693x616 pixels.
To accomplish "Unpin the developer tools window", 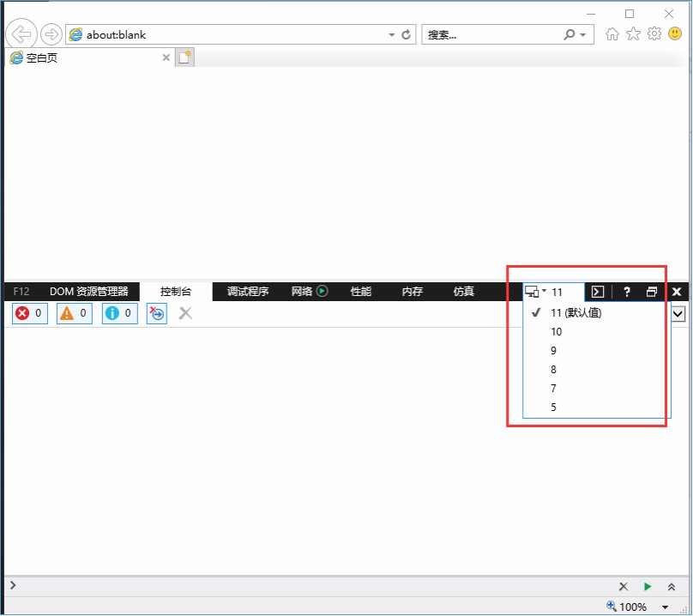I will [x=652, y=292].
